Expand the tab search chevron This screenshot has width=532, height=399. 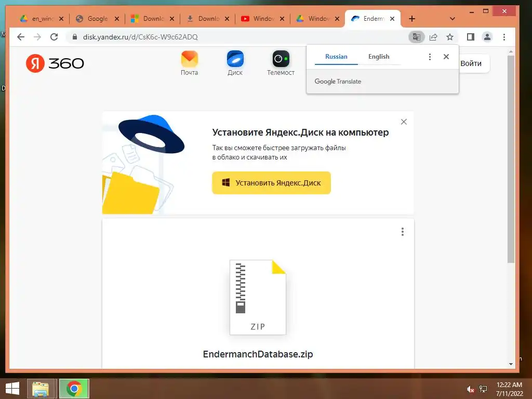coord(453,19)
